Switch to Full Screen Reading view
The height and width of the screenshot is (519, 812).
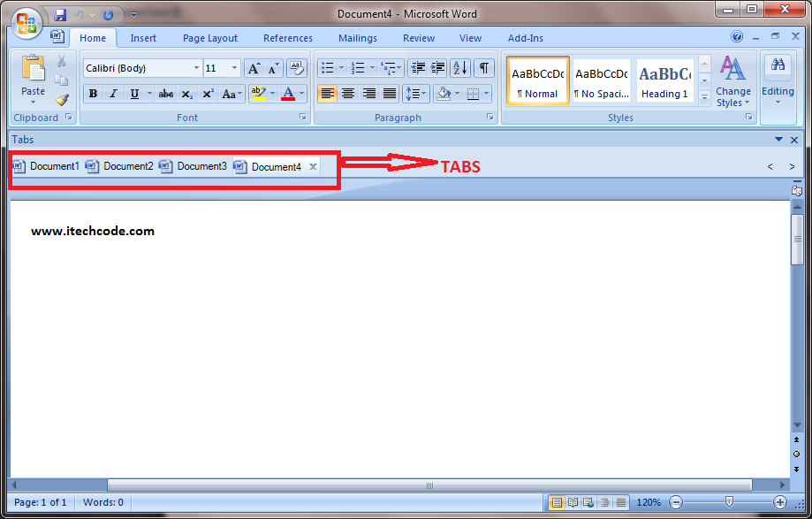[573, 502]
